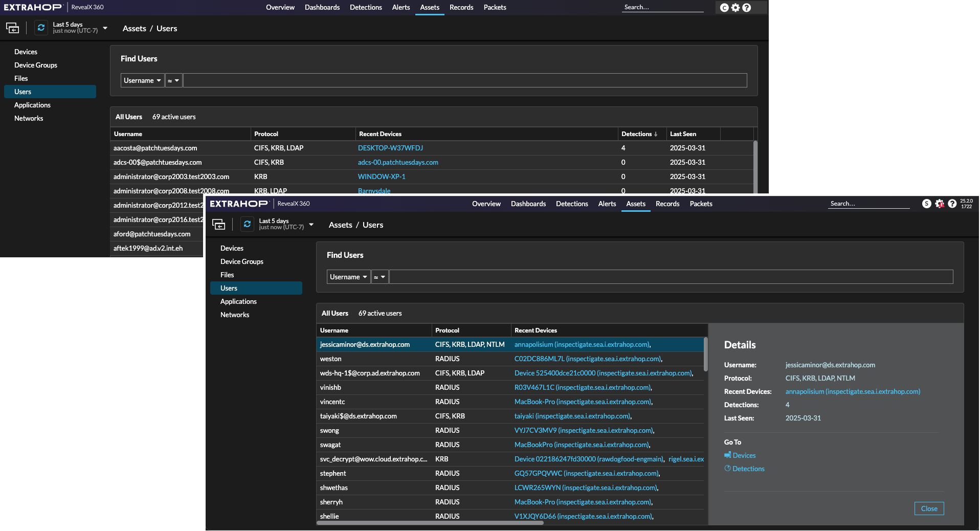
Task: Go to Detections in the back window's top navigation
Action: (x=366, y=7)
